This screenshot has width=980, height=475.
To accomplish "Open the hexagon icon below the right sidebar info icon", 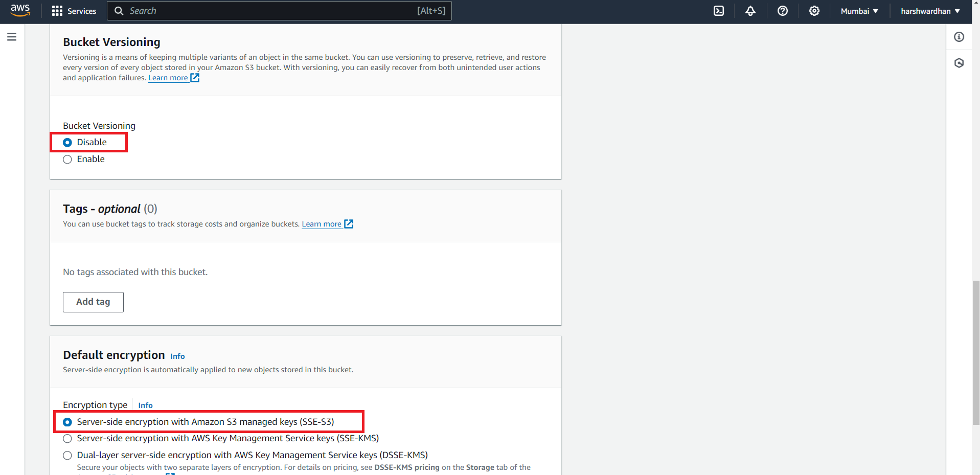I will click(x=959, y=63).
